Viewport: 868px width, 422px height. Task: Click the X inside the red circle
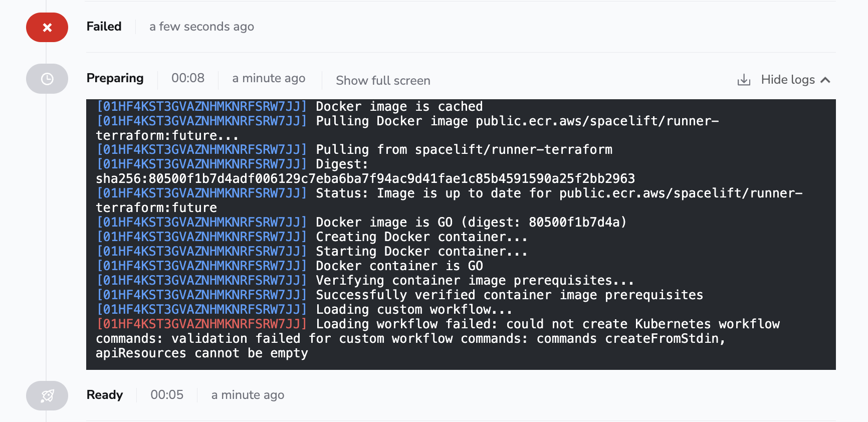point(47,27)
